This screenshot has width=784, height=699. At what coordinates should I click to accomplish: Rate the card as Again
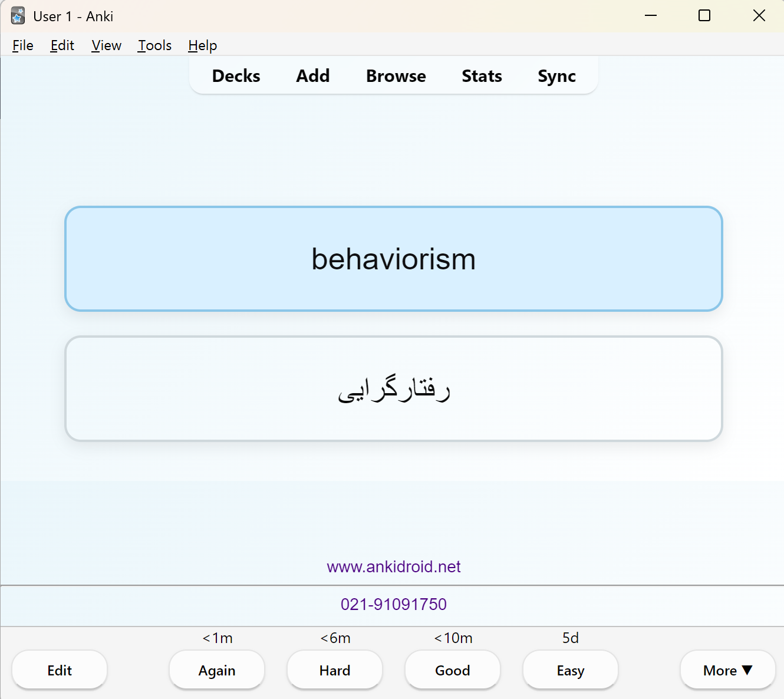(x=217, y=670)
